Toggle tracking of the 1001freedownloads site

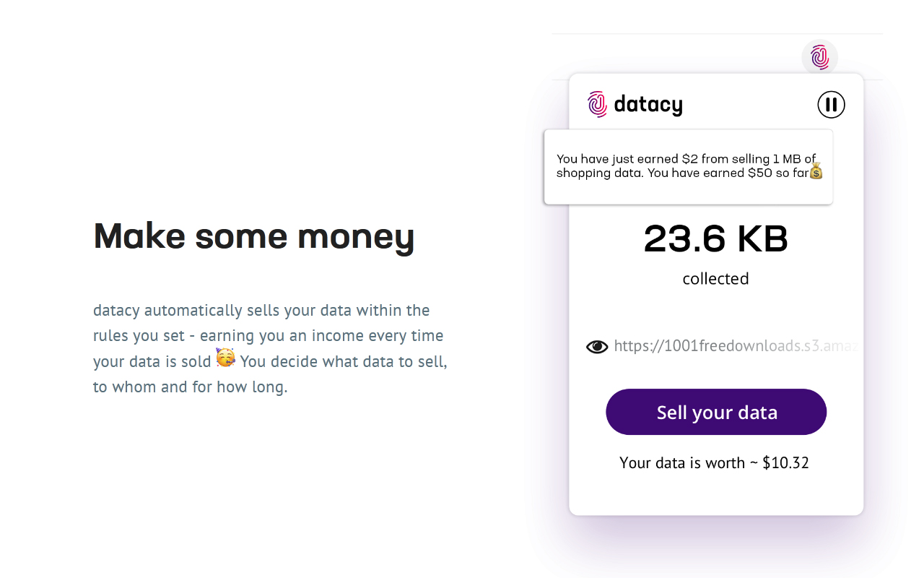(x=597, y=346)
